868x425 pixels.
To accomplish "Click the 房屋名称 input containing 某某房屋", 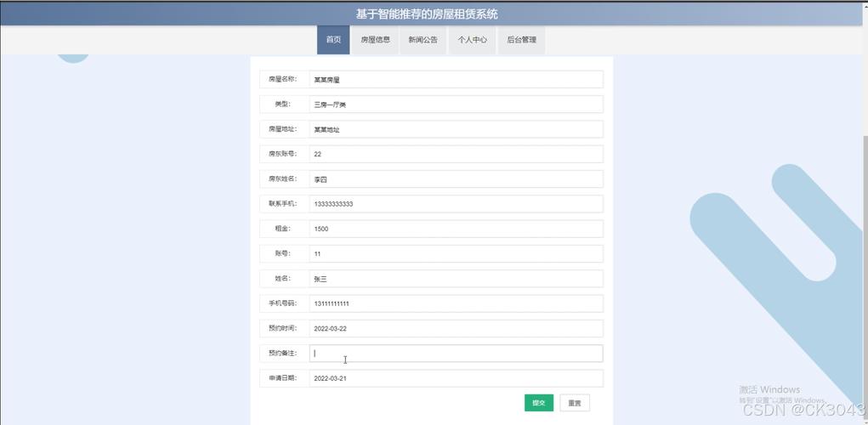I will 457,79.
